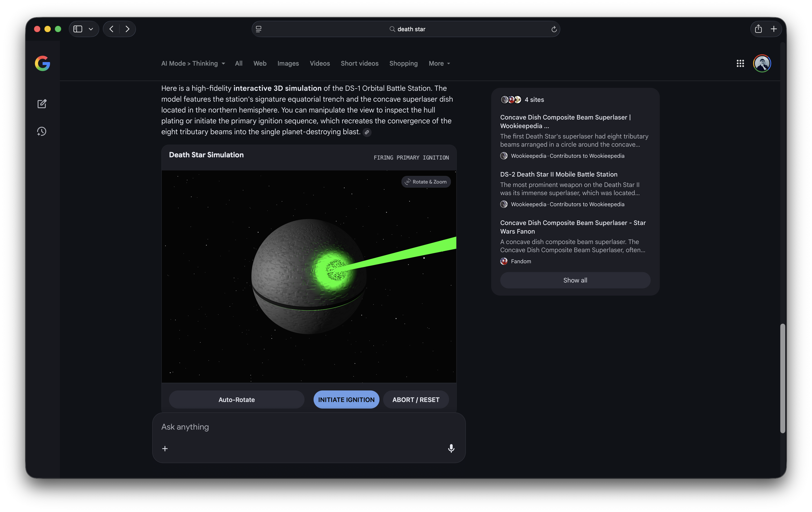The height and width of the screenshot is (512, 812).
Task: Start a new chat with compose icon
Action: click(x=42, y=104)
